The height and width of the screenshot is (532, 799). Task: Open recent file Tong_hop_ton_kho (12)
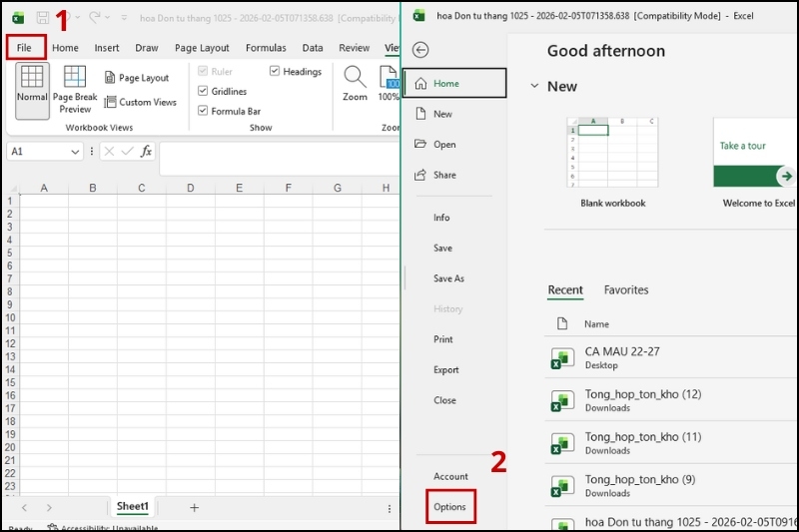point(670,400)
